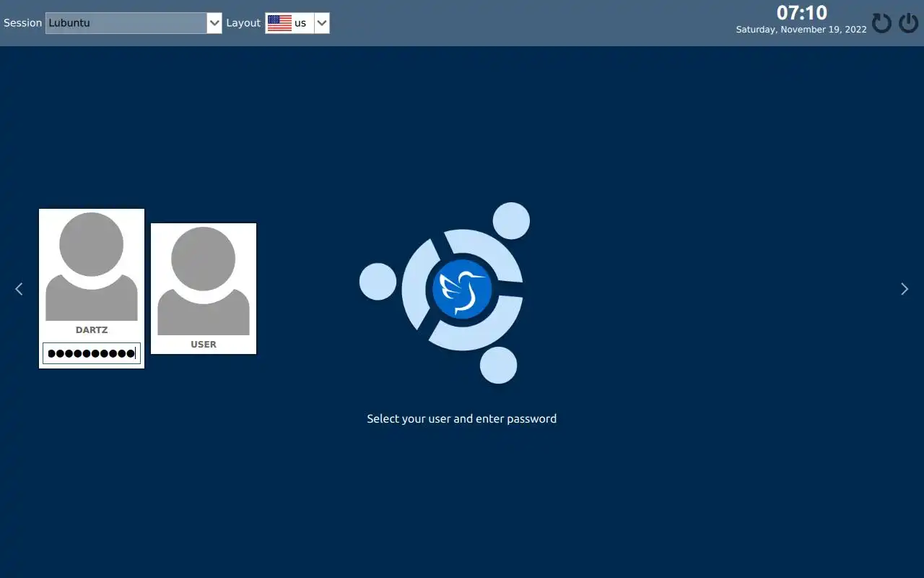Click the power off icon
This screenshot has height=578, width=924.
pos(908,23)
